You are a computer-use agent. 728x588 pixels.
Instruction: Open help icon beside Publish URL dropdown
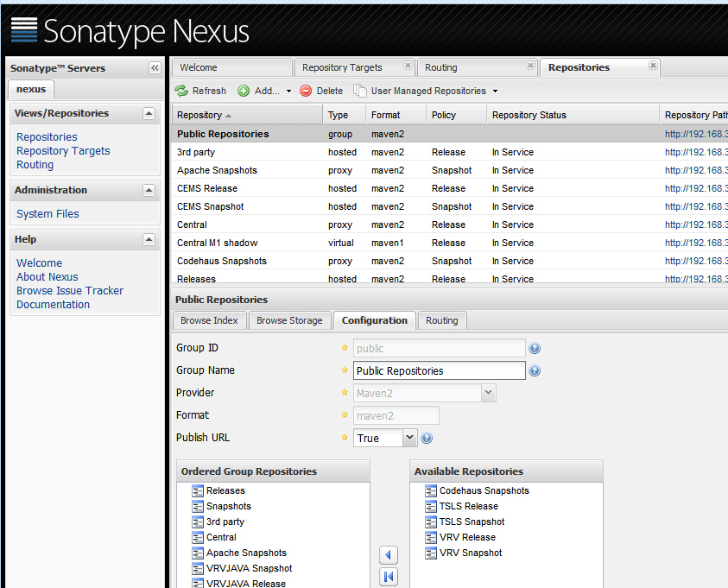pos(427,438)
